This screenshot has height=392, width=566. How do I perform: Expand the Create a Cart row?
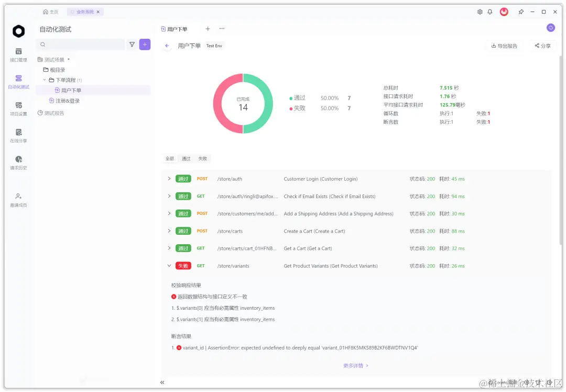[169, 231]
